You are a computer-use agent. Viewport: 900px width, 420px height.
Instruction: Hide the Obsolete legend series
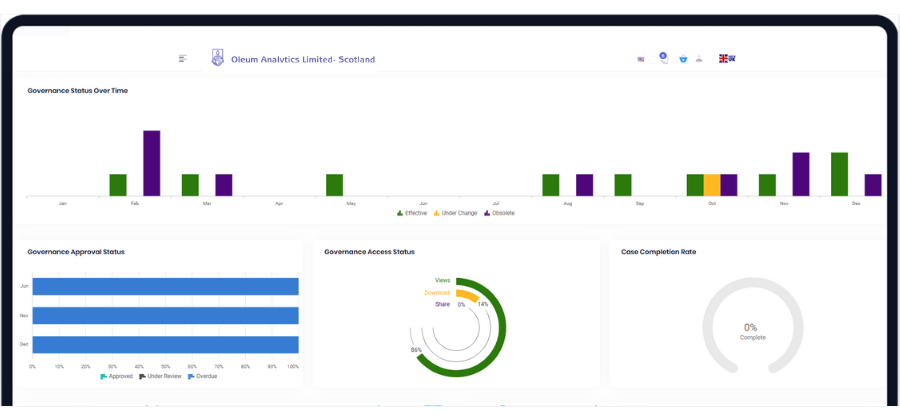[x=500, y=213]
